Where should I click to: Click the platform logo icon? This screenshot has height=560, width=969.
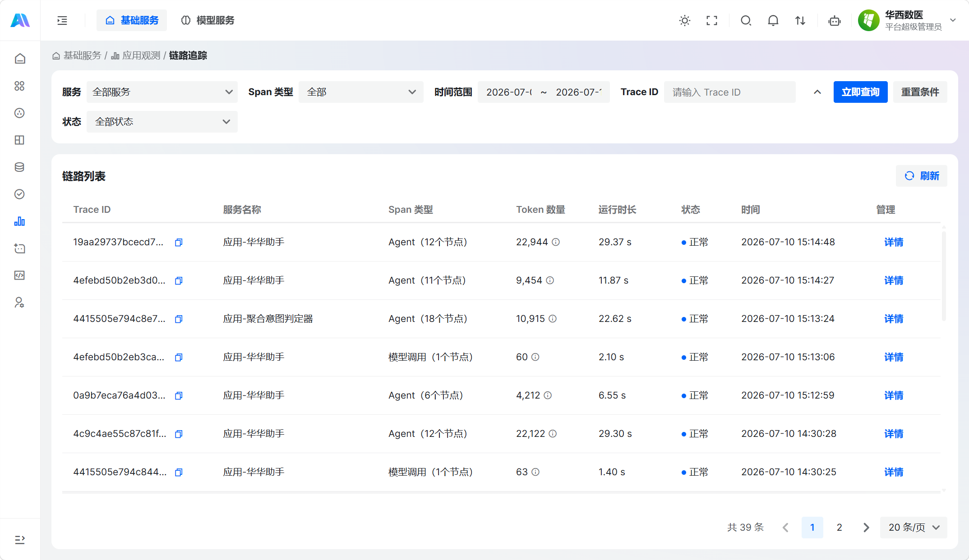pyautogui.click(x=20, y=20)
